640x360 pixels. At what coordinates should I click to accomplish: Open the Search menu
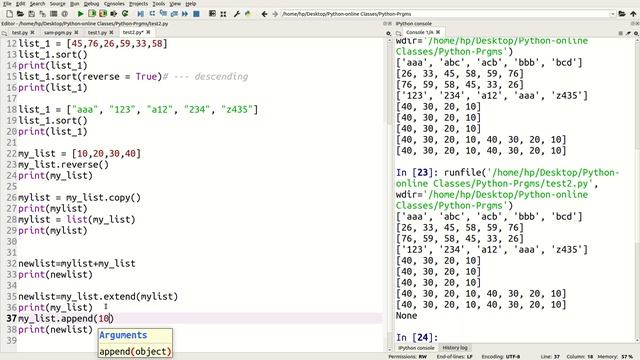click(37, 4)
